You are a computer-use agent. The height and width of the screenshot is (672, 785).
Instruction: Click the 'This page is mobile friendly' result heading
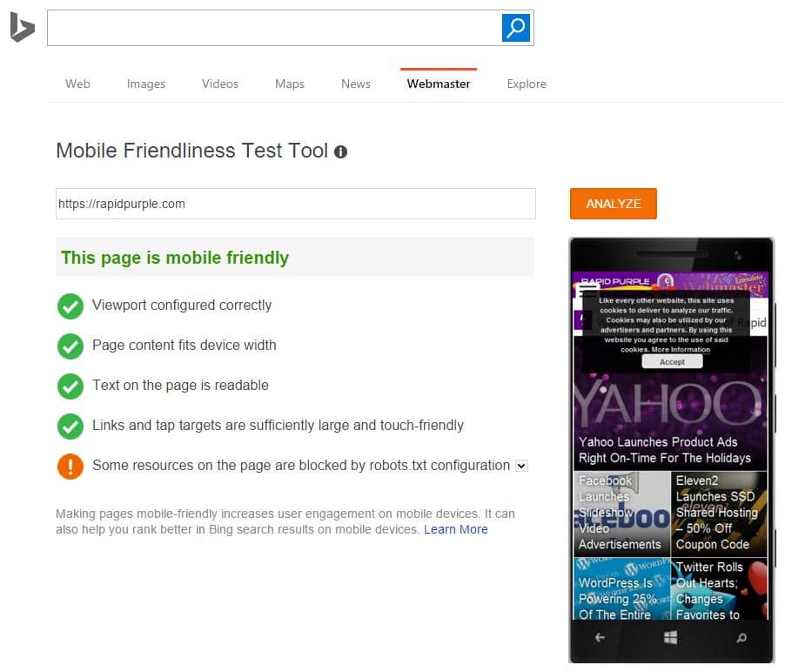[175, 258]
